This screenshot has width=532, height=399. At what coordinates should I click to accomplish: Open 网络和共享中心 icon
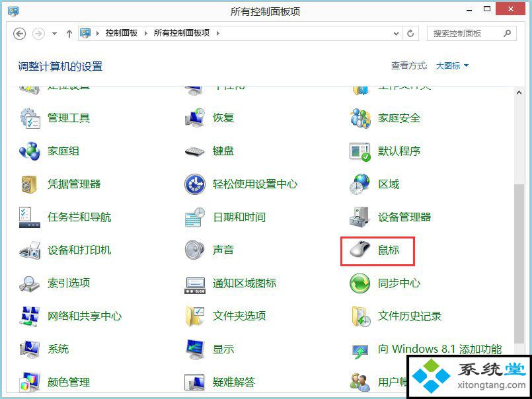click(x=30, y=316)
